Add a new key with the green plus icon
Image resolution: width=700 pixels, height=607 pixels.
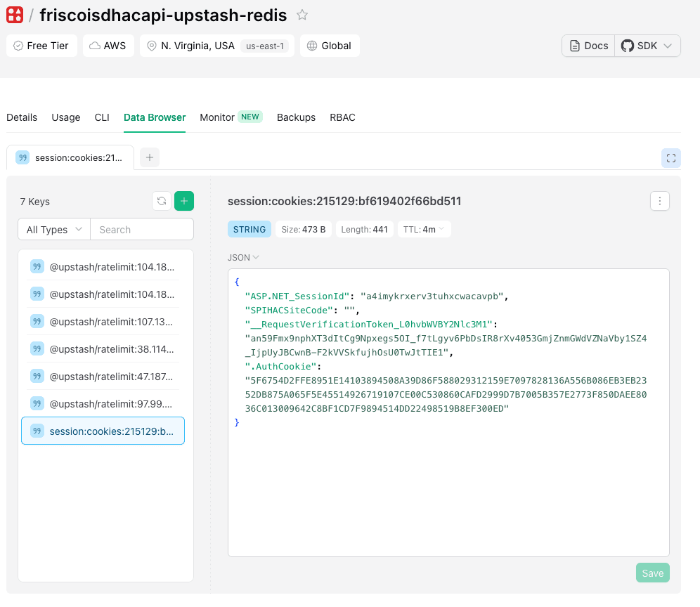point(183,201)
